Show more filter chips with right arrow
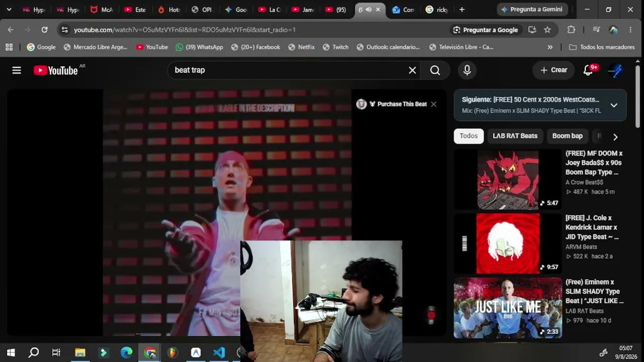Viewport: 644px width, 362px height. (x=615, y=137)
